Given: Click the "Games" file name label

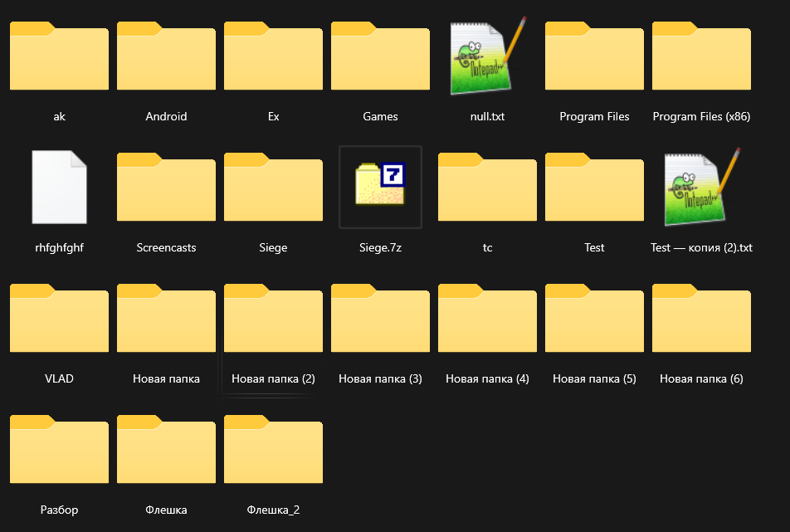Looking at the screenshot, I should click(380, 116).
